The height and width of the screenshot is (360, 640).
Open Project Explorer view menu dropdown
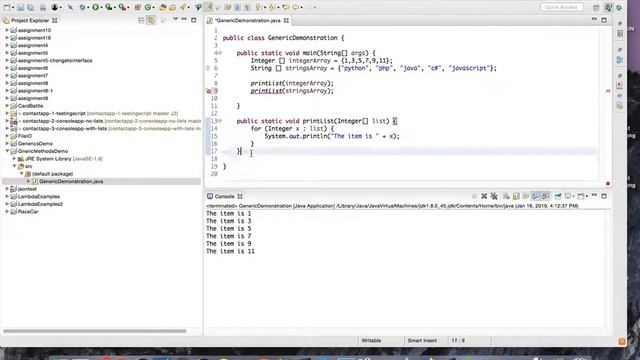tap(176, 20)
